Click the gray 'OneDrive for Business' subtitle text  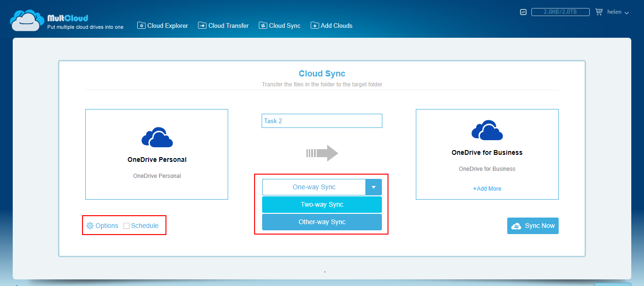(487, 168)
